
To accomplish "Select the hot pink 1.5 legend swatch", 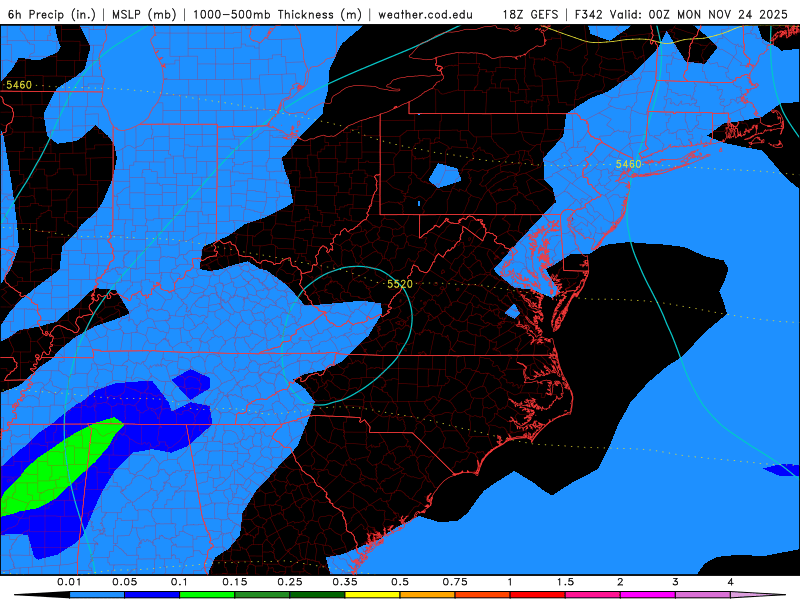I will pyautogui.click(x=593, y=595).
